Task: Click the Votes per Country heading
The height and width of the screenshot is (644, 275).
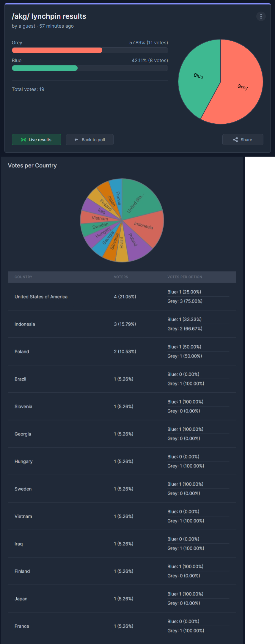Action: pos(32,166)
